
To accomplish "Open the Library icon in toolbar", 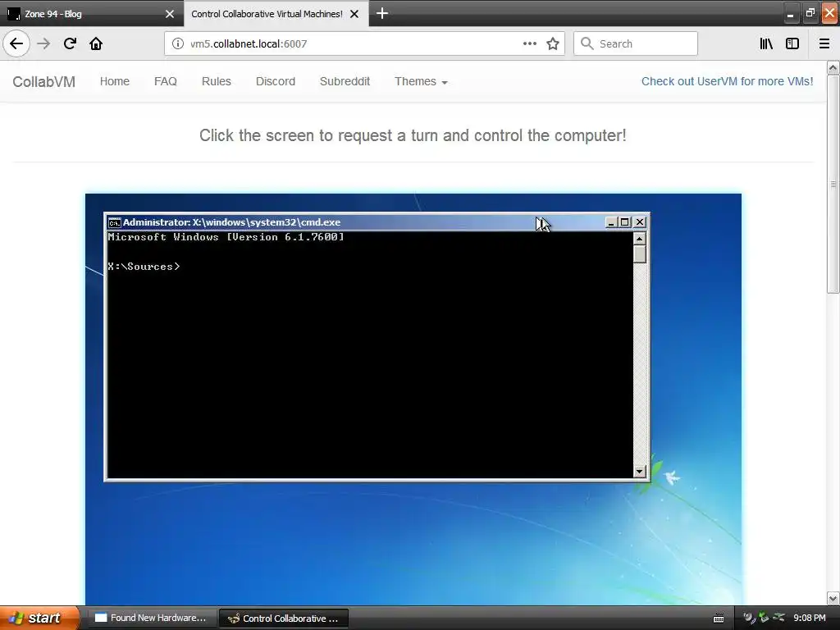I will [x=766, y=43].
